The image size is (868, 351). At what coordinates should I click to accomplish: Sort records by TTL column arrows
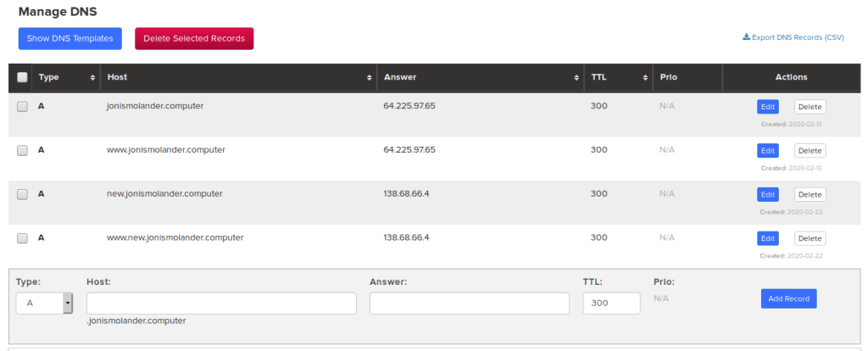click(x=646, y=77)
